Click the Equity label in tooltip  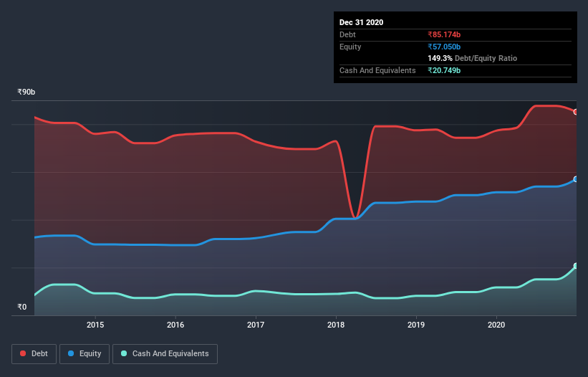click(x=350, y=47)
